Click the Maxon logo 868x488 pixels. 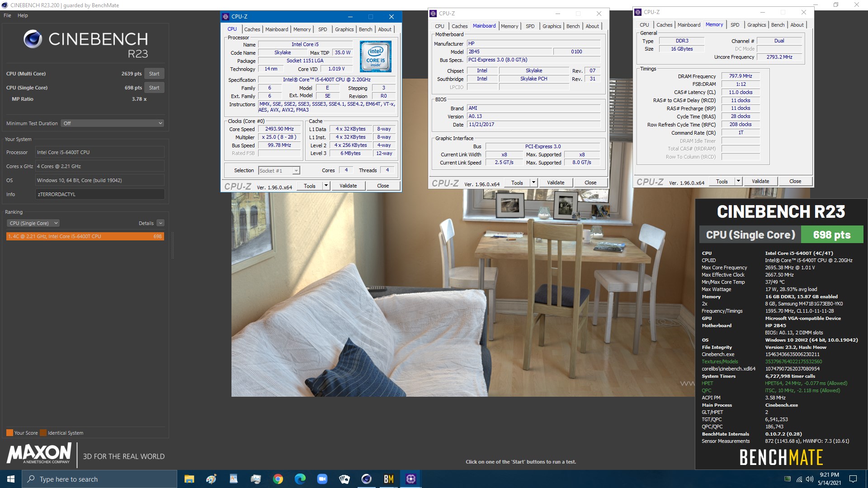(x=39, y=453)
